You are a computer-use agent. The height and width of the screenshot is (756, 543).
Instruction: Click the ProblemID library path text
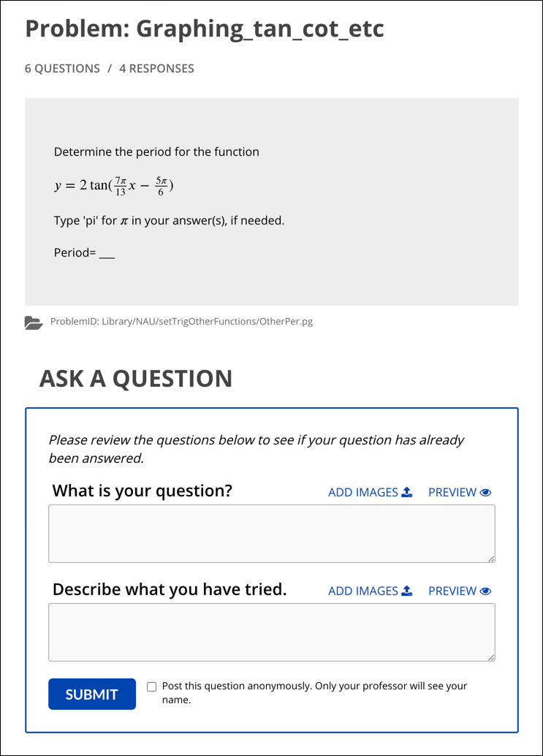coord(181,322)
